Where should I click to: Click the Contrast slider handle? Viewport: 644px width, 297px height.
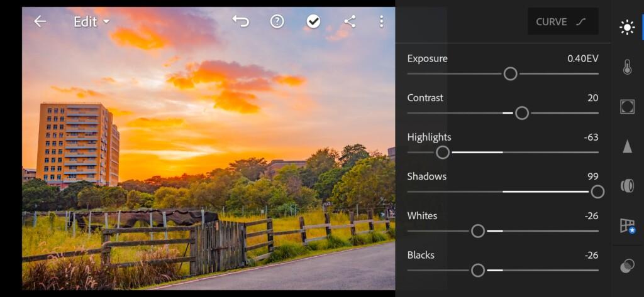point(522,113)
